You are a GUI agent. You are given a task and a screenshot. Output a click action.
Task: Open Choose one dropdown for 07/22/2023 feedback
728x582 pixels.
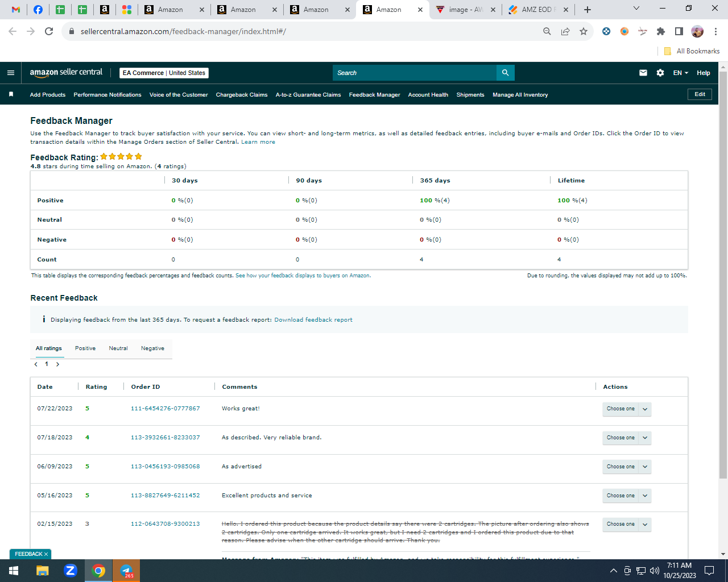(627, 409)
